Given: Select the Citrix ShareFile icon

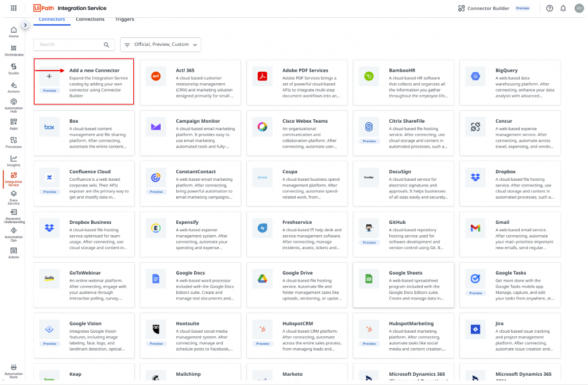Looking at the screenshot, I should [x=369, y=127].
